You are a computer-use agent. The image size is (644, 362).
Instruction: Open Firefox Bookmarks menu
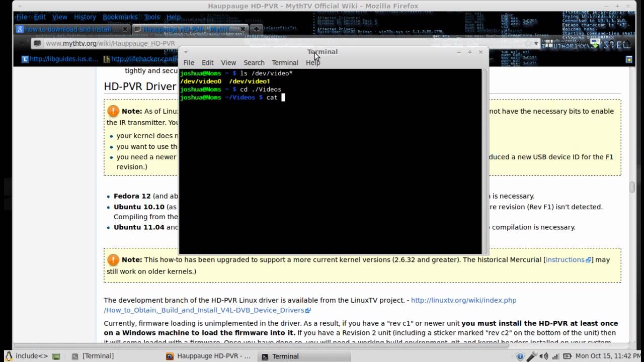[119, 17]
